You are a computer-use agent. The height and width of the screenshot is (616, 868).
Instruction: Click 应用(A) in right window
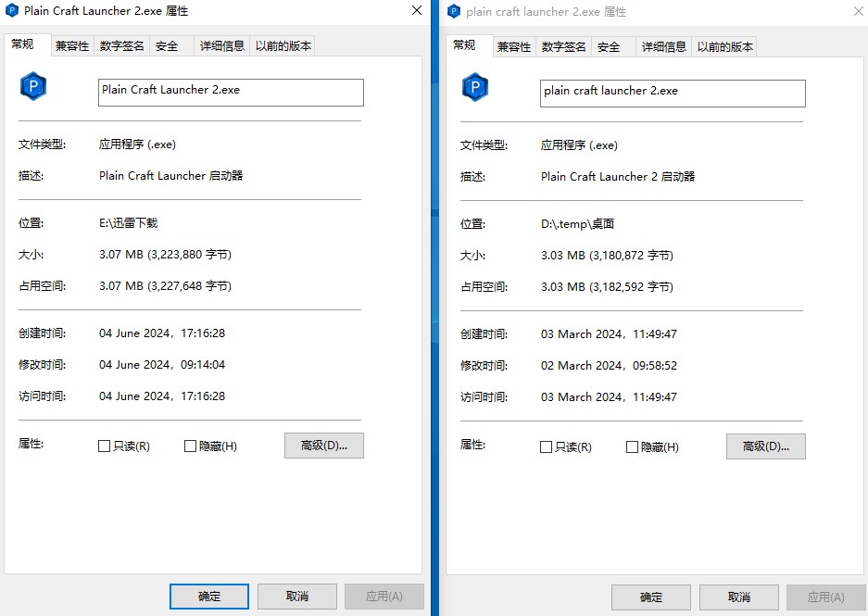[826, 597]
